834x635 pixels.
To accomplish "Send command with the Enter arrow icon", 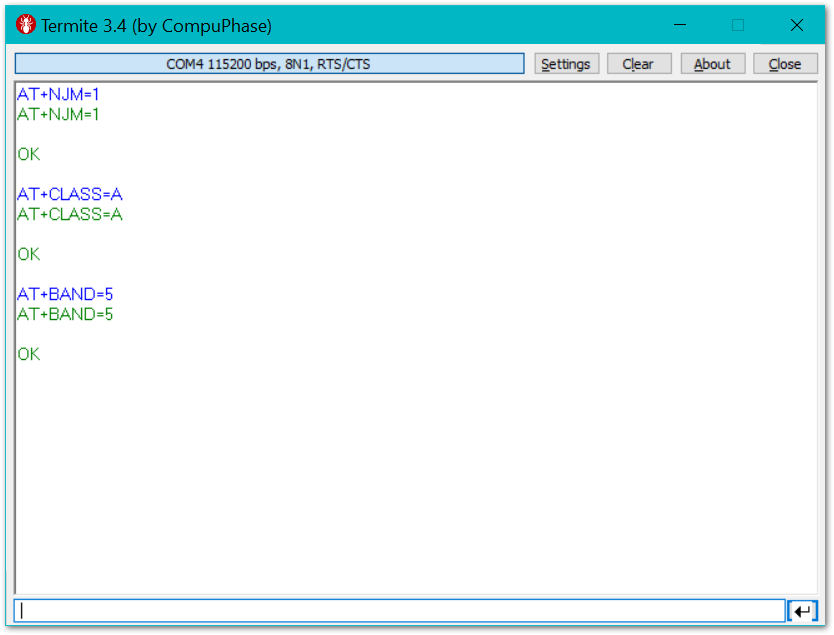I will tap(802, 611).
